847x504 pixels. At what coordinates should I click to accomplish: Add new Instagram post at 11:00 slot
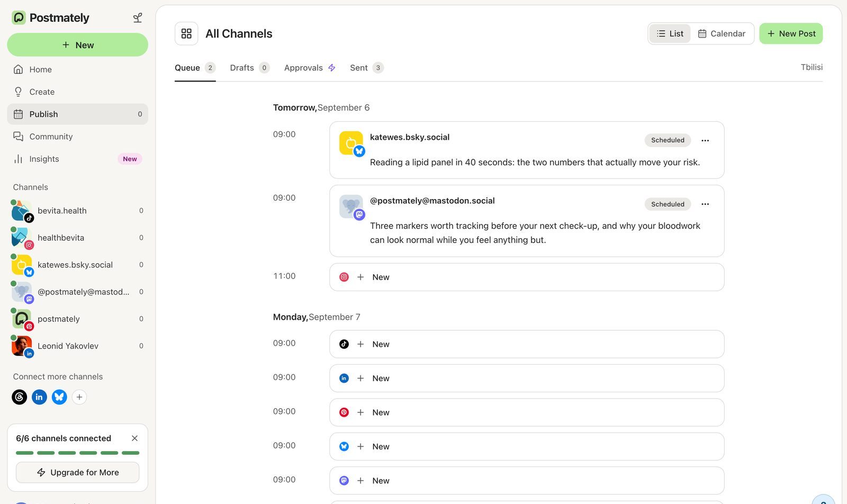click(527, 277)
